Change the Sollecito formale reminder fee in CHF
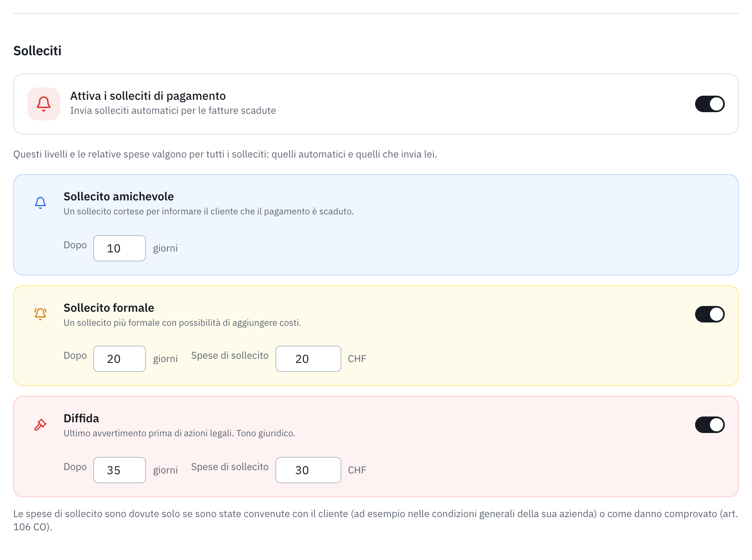The image size is (752, 560). (308, 359)
